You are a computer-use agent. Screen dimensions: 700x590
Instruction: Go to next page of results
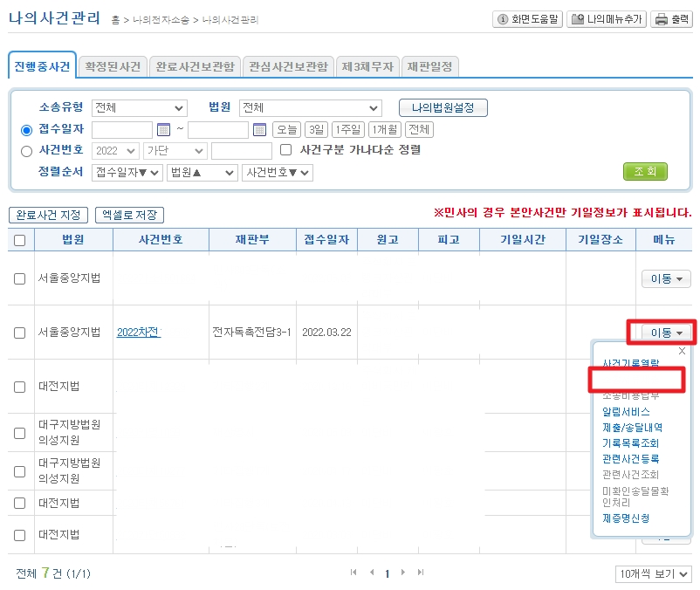[x=403, y=573]
